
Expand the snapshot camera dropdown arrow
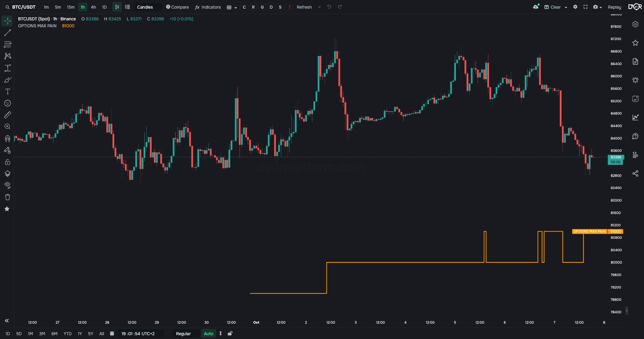(601, 7)
